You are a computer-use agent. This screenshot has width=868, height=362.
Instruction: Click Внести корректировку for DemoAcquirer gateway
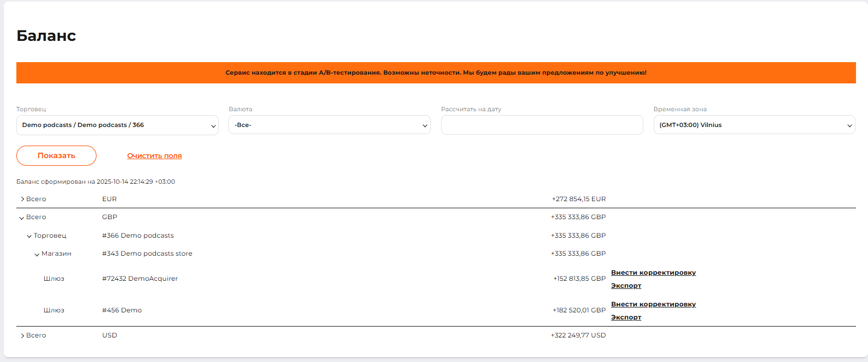pyautogui.click(x=653, y=273)
